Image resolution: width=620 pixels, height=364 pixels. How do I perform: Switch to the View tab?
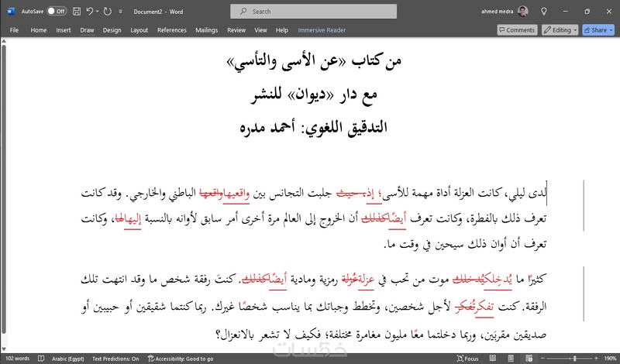click(x=260, y=30)
